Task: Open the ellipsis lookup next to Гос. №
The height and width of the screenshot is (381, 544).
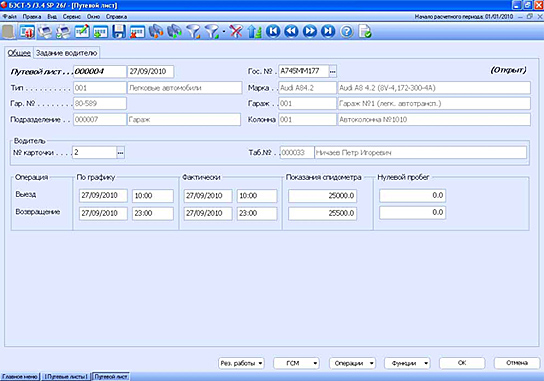Action: point(332,71)
